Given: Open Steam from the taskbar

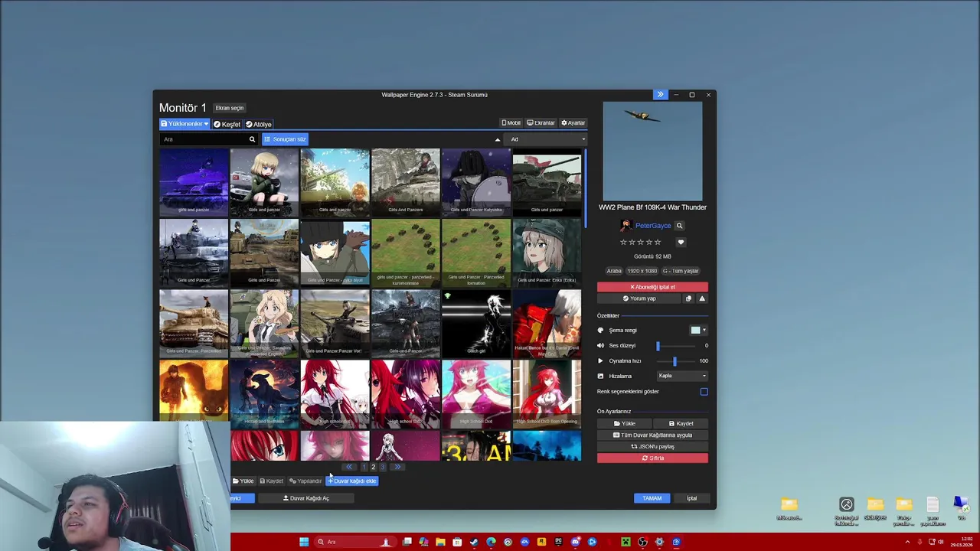Looking at the screenshot, I should tap(474, 542).
